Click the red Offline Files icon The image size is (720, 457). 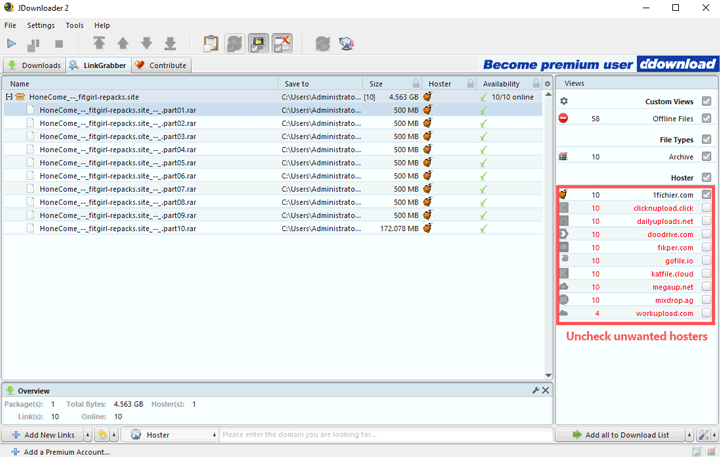[563, 118]
